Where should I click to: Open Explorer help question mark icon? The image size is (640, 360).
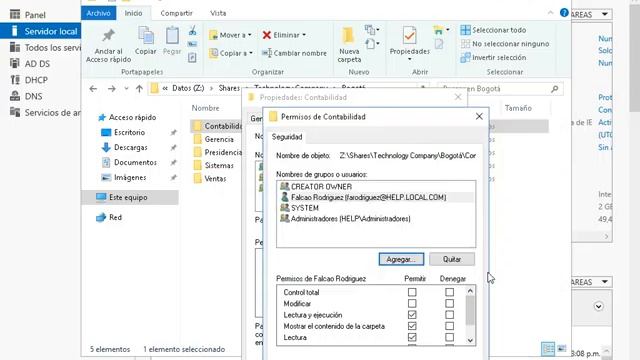click(564, 13)
